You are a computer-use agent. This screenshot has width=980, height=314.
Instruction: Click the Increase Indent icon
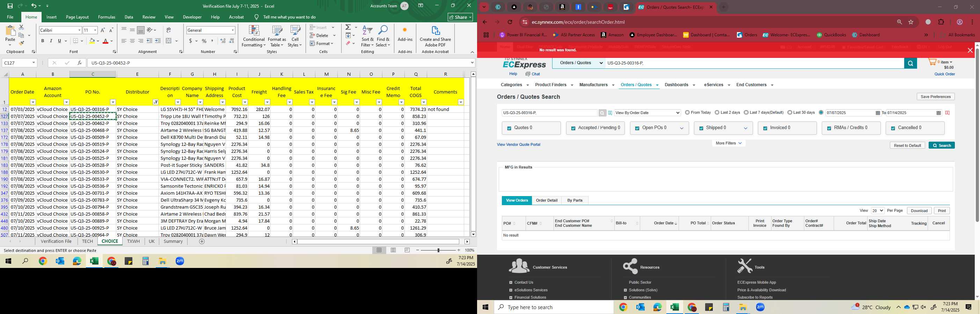(158, 41)
